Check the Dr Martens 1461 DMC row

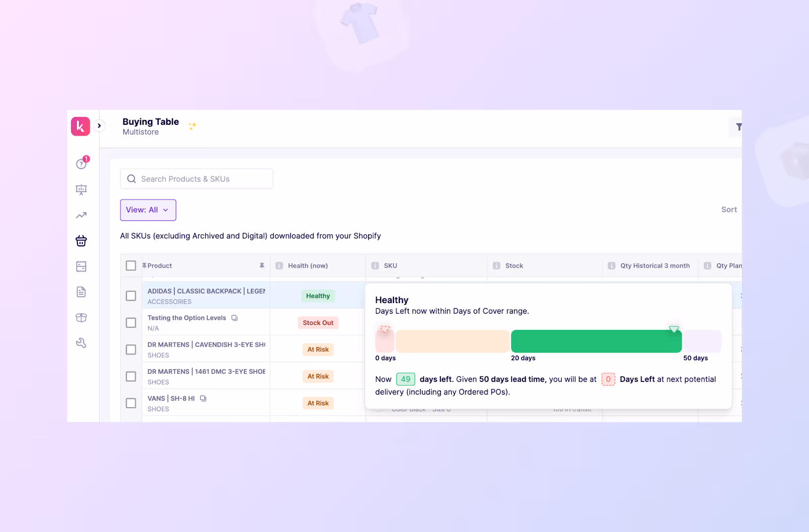click(x=131, y=376)
